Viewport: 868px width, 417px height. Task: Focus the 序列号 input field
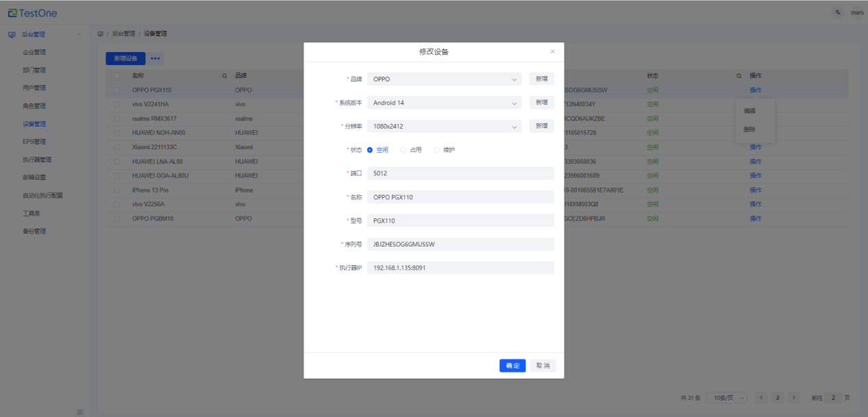tap(460, 244)
